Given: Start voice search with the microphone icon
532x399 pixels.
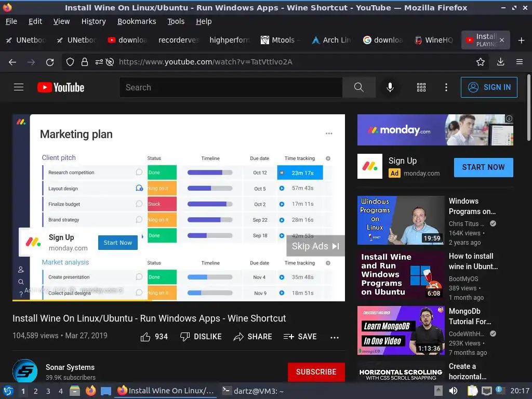Looking at the screenshot, I should coord(390,87).
